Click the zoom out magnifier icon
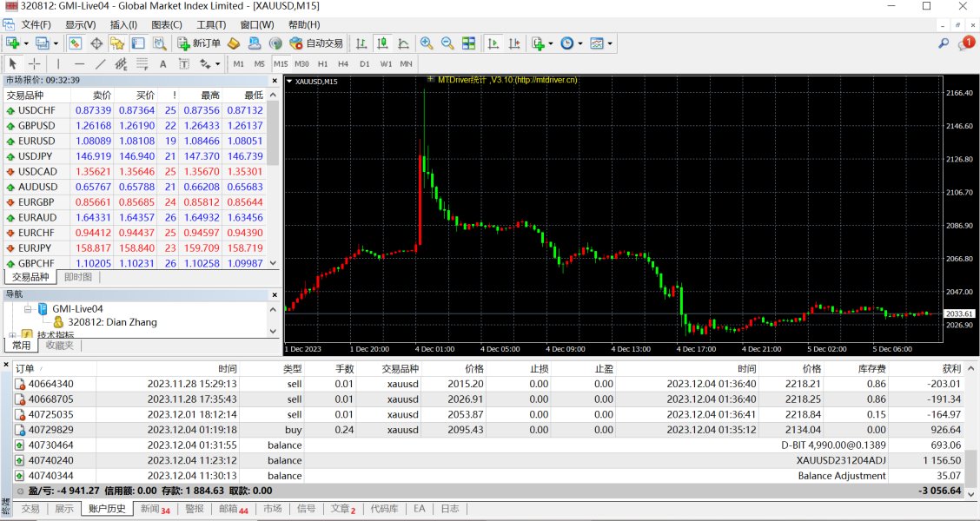980x521 pixels. (x=447, y=43)
